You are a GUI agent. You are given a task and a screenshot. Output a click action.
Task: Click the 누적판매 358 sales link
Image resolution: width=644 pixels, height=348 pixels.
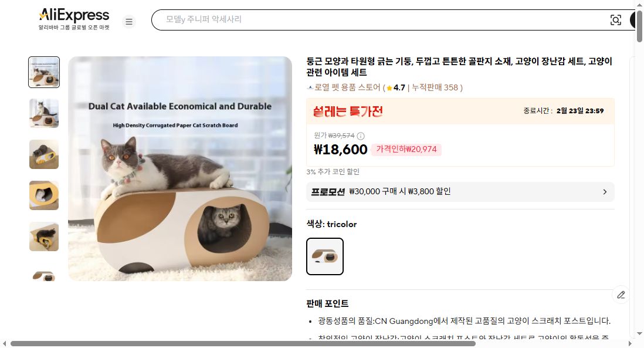[x=435, y=87]
